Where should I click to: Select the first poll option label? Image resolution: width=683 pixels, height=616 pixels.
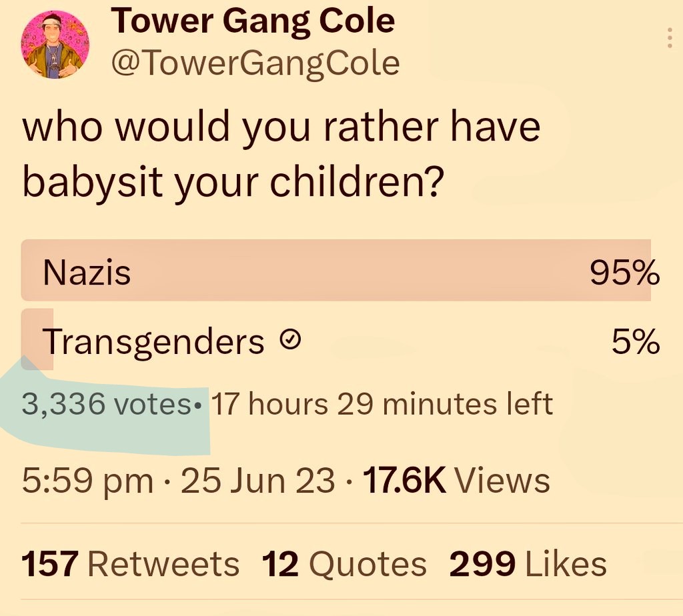click(87, 273)
